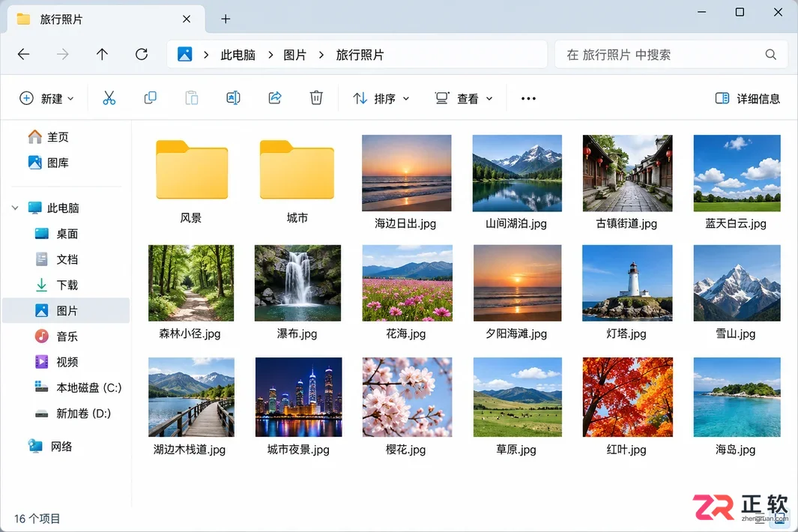Expand chevron before 此电脑 in address bar

coord(206,55)
